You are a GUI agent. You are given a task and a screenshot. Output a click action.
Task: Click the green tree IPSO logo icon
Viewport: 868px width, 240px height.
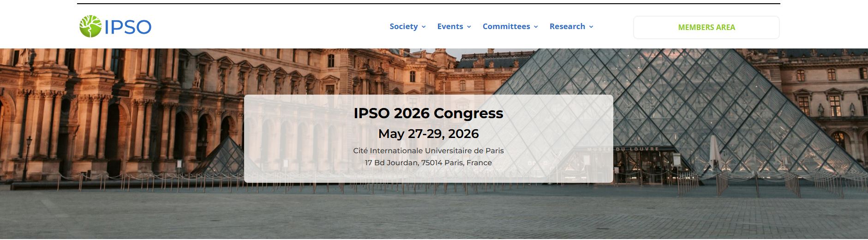tap(90, 27)
